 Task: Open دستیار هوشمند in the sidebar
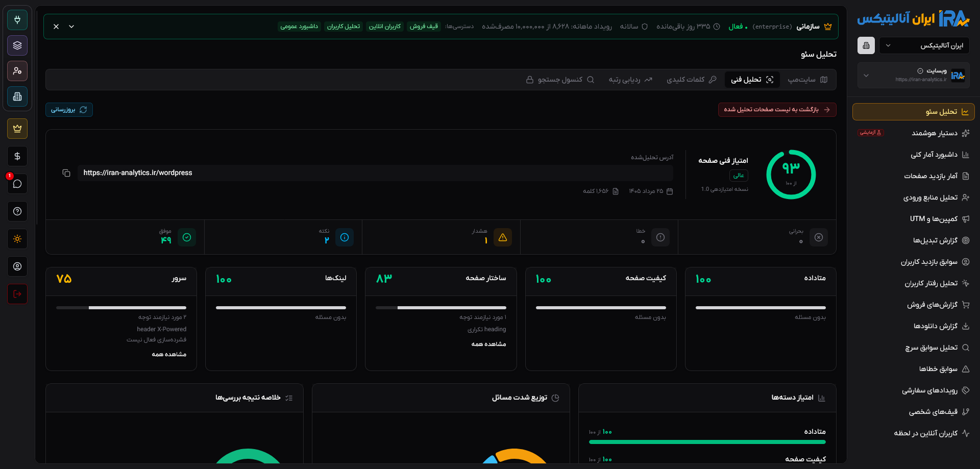[x=914, y=133]
